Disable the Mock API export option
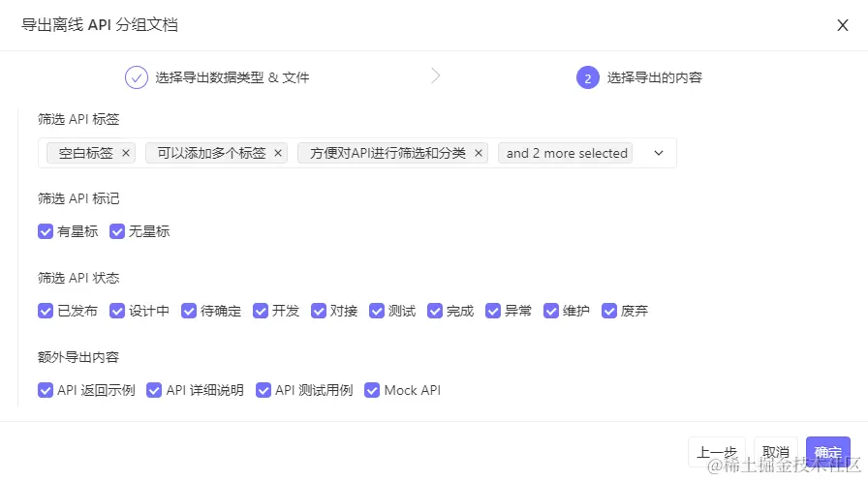868x481 pixels. pos(372,390)
